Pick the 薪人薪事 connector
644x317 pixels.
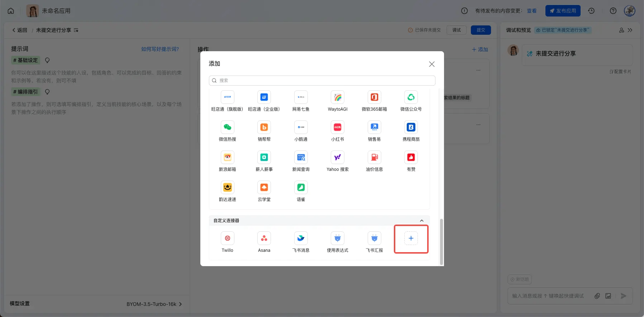[264, 157]
